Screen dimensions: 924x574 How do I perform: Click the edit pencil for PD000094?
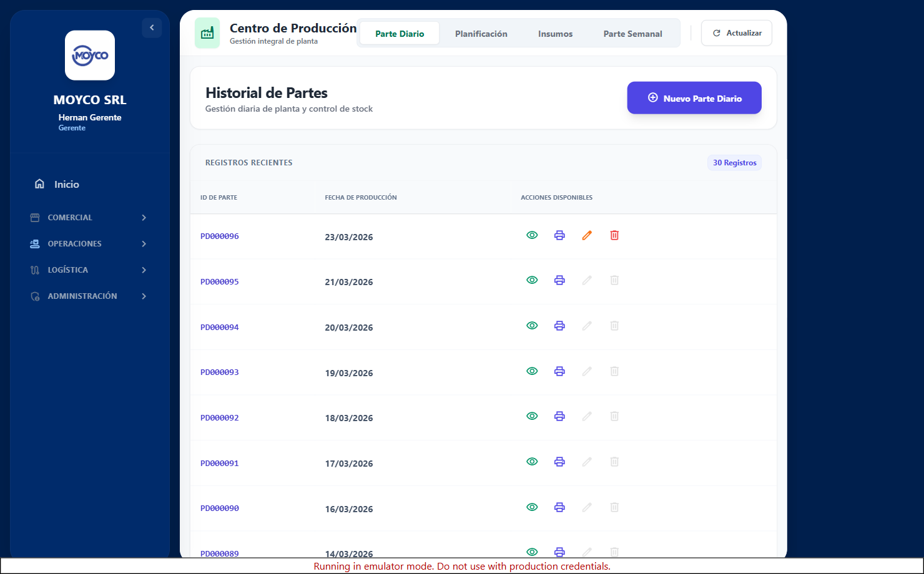587,326
